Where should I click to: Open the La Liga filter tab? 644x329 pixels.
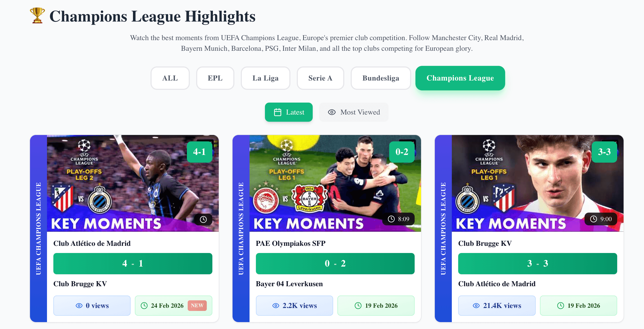265,78
